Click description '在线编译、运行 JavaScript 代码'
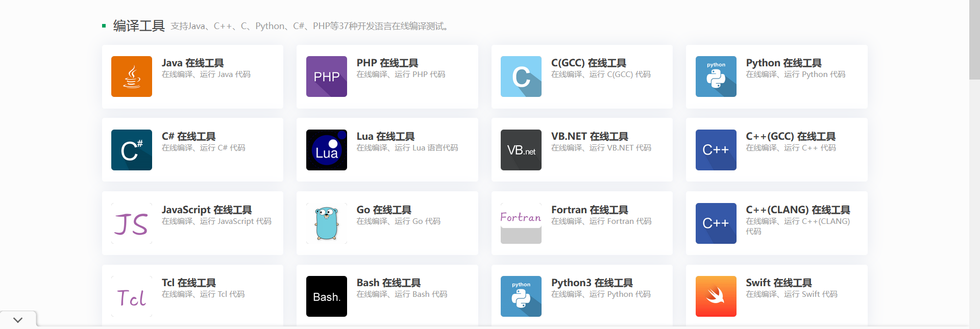980x329 pixels. pyautogui.click(x=217, y=221)
